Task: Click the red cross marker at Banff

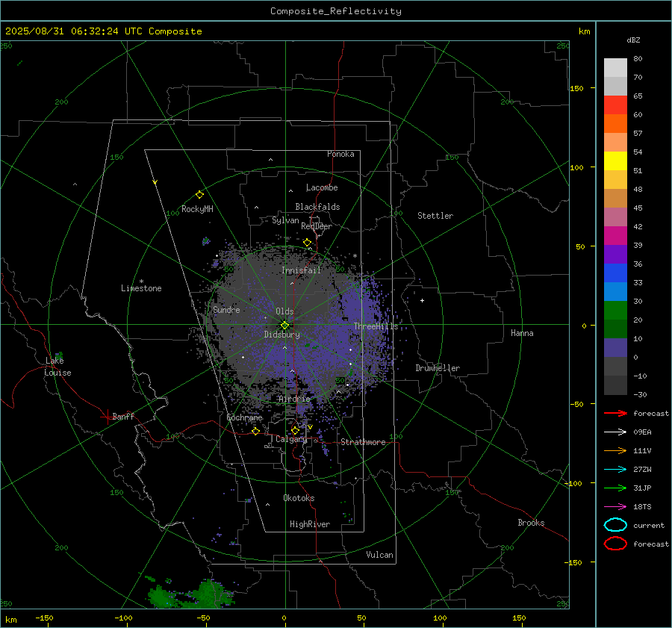Action: pos(107,417)
